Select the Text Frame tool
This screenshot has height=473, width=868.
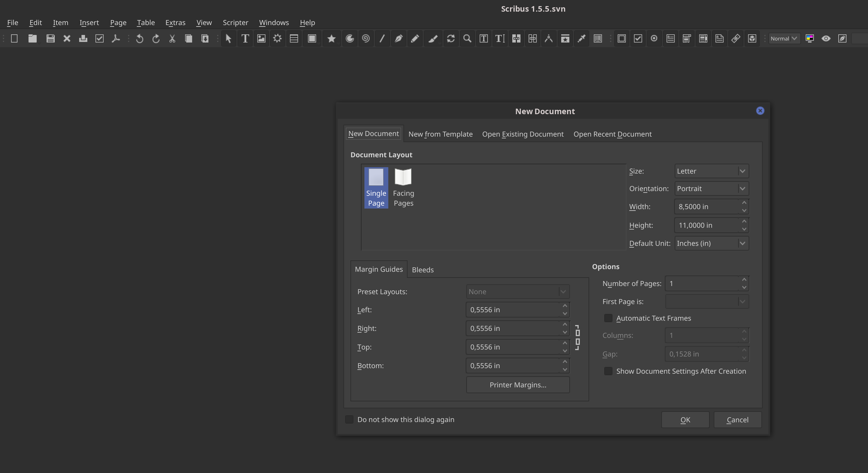point(245,38)
